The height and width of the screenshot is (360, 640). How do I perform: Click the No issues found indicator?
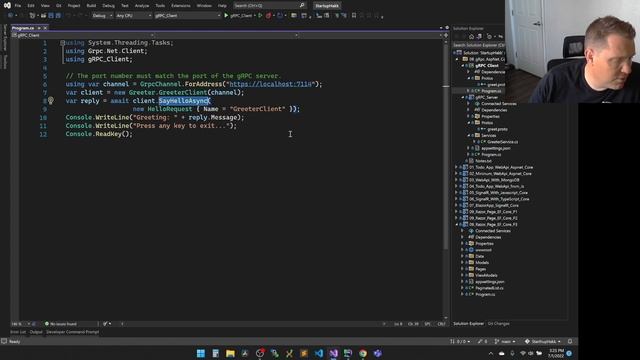[60, 324]
